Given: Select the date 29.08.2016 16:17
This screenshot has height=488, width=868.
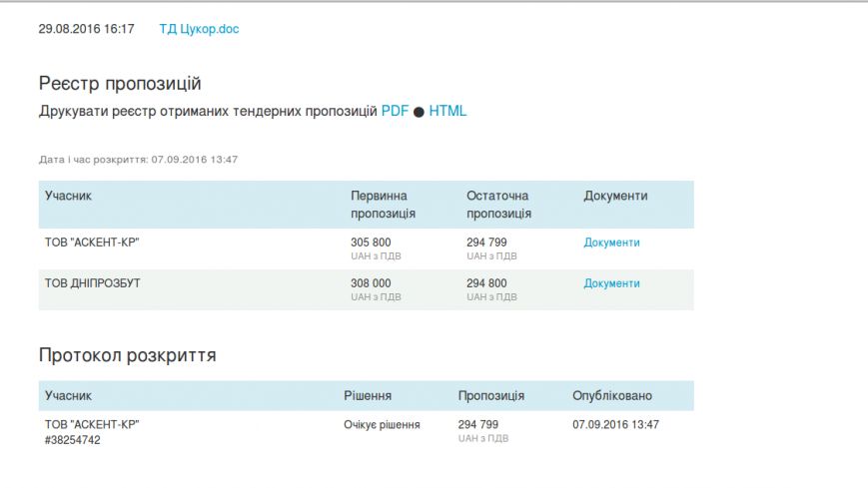Looking at the screenshot, I should pyautogui.click(x=86, y=29).
